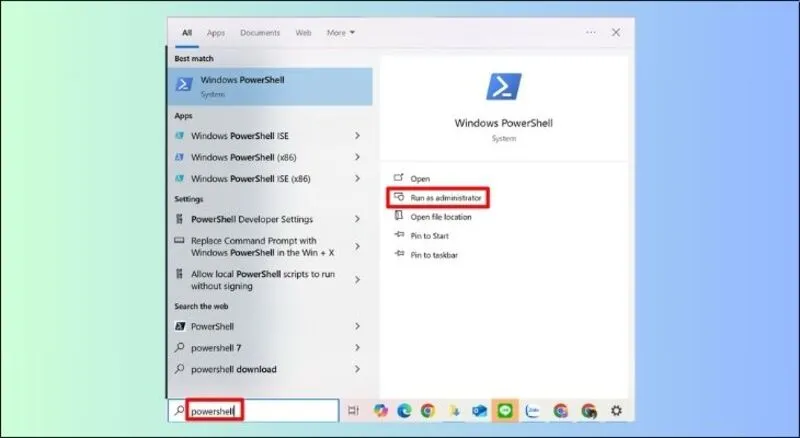
Task: Click the search magnifier icon in search box
Action: coord(179,410)
